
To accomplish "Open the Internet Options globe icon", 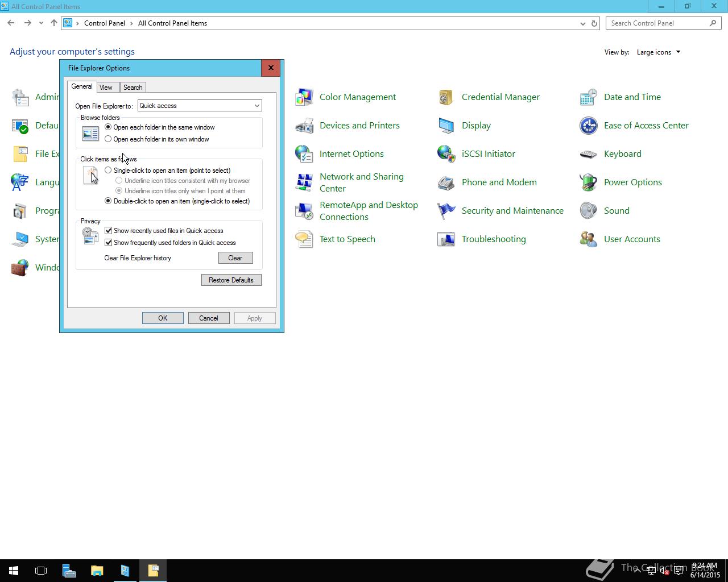I will click(304, 154).
